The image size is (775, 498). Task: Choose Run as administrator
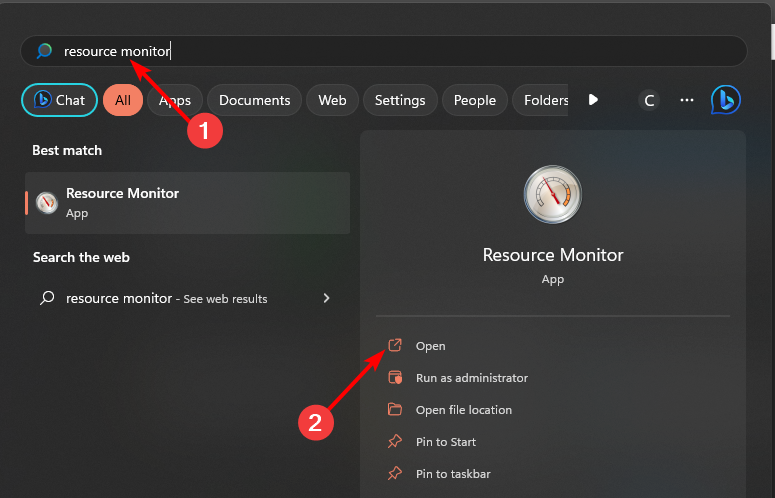tap(472, 378)
